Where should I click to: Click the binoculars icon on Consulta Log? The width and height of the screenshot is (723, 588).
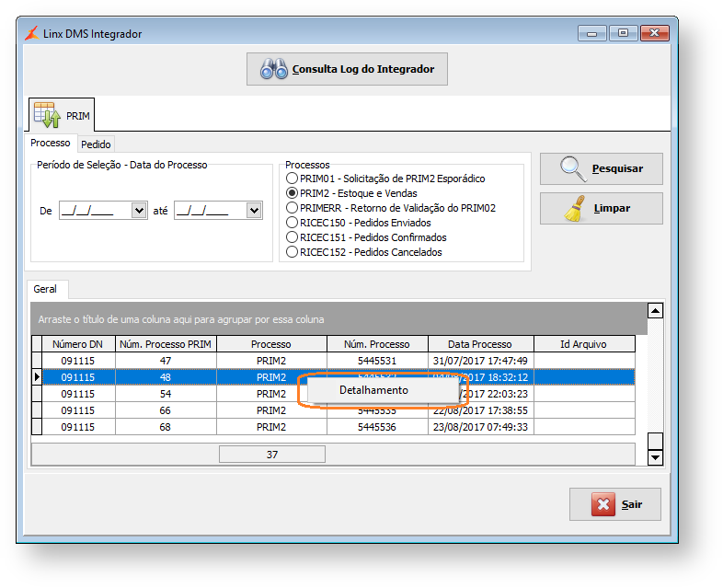click(x=274, y=69)
